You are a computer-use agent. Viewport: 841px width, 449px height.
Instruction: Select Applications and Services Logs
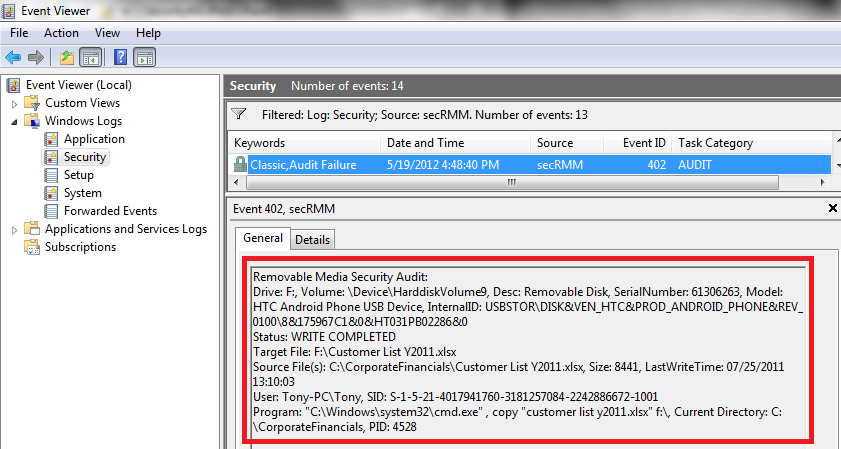[x=126, y=229]
